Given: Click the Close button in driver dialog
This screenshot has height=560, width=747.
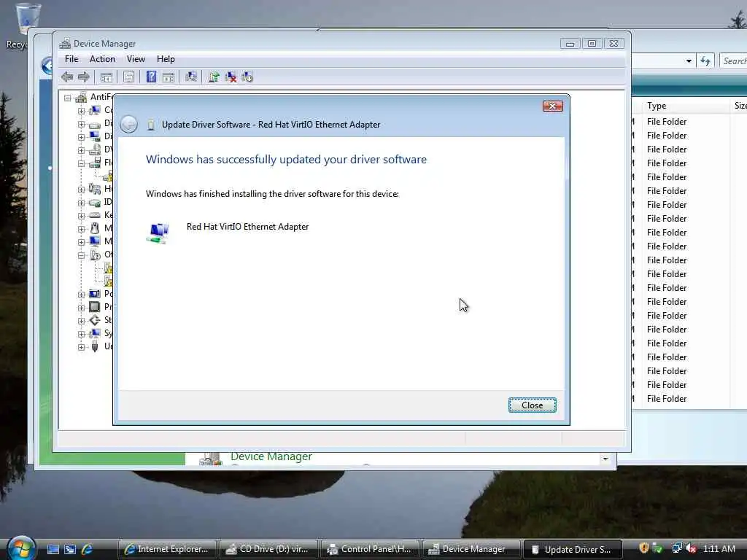Looking at the screenshot, I should [532, 405].
